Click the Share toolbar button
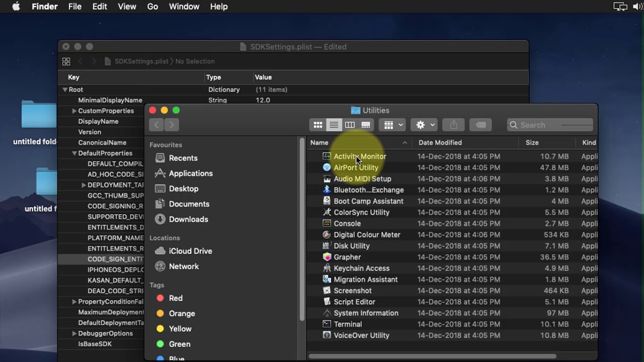The height and width of the screenshot is (362, 644). [454, 125]
